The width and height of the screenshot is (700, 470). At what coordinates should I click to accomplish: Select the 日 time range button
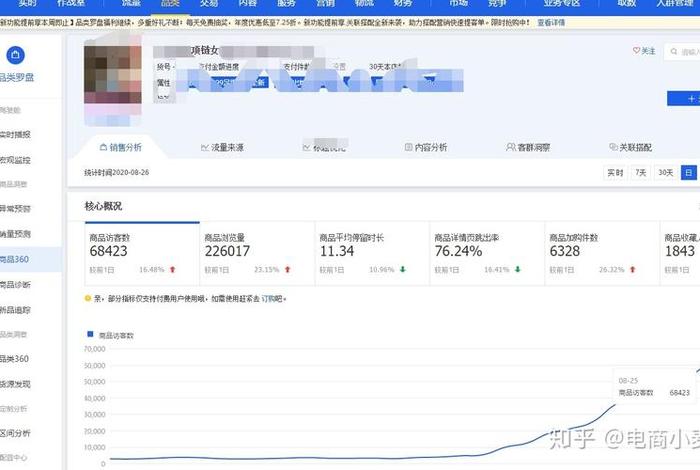click(x=688, y=172)
